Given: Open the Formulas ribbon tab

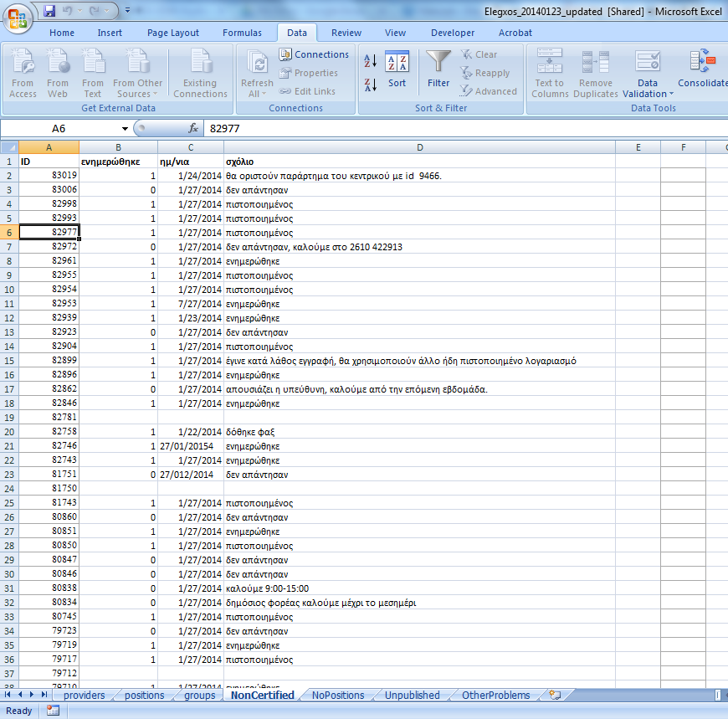Looking at the screenshot, I should tap(242, 33).
